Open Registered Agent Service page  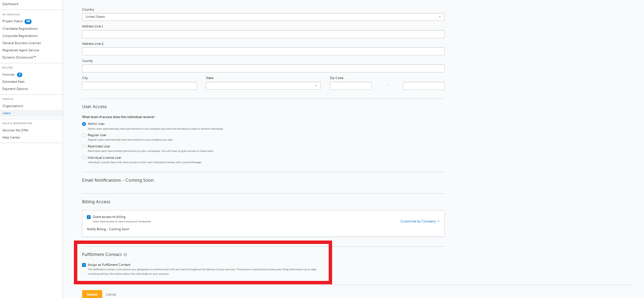point(21,50)
